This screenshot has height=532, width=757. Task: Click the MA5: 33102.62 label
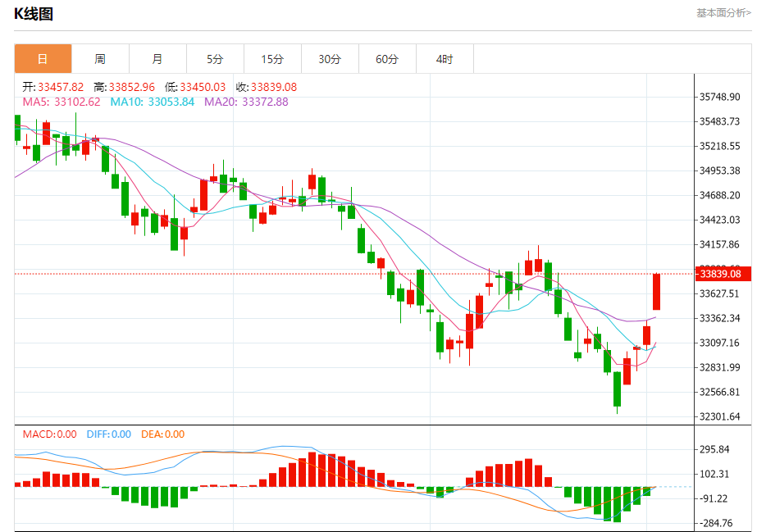click(x=62, y=102)
